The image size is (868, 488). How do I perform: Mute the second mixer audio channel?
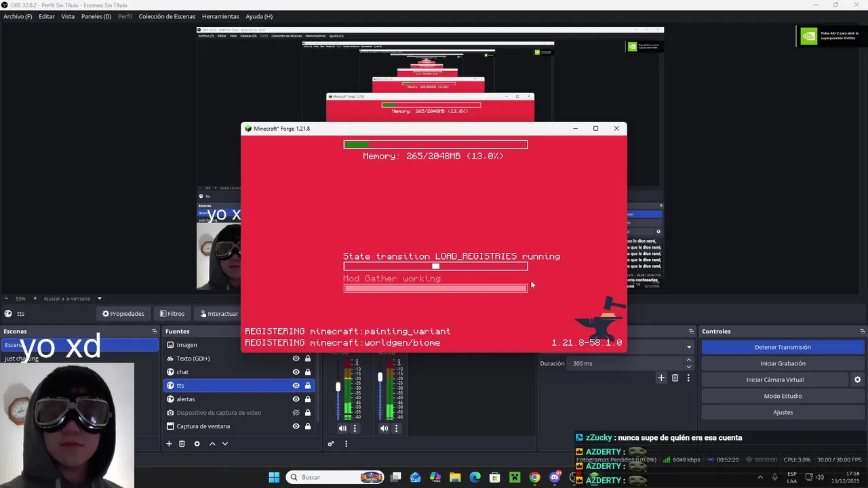(x=384, y=428)
